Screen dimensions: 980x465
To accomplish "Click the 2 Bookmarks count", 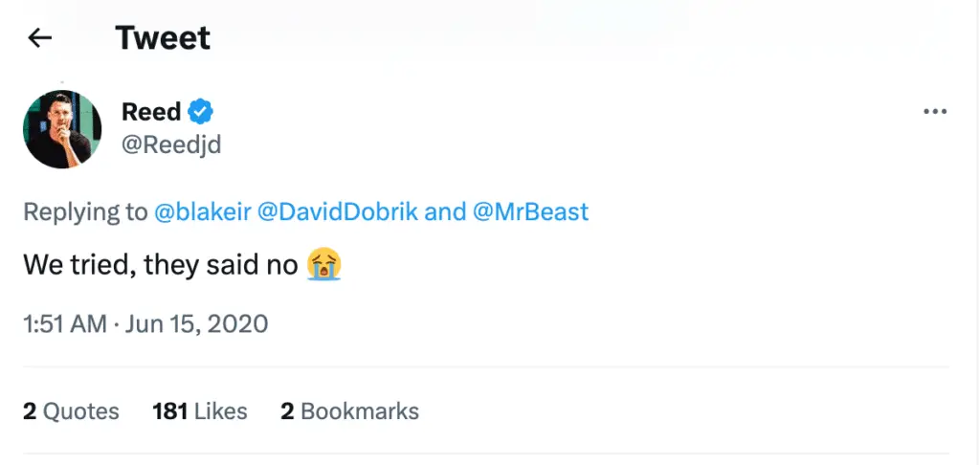I will click(350, 411).
